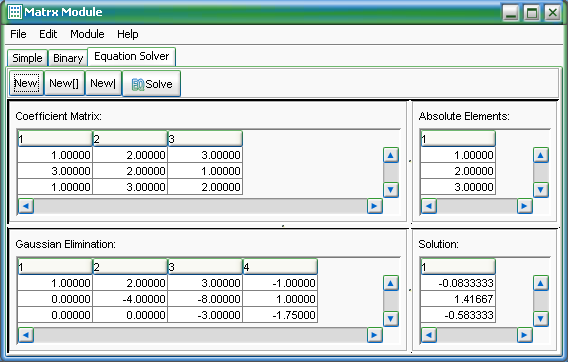Click Gaussian Elimination cell -1.75000

click(x=280, y=315)
